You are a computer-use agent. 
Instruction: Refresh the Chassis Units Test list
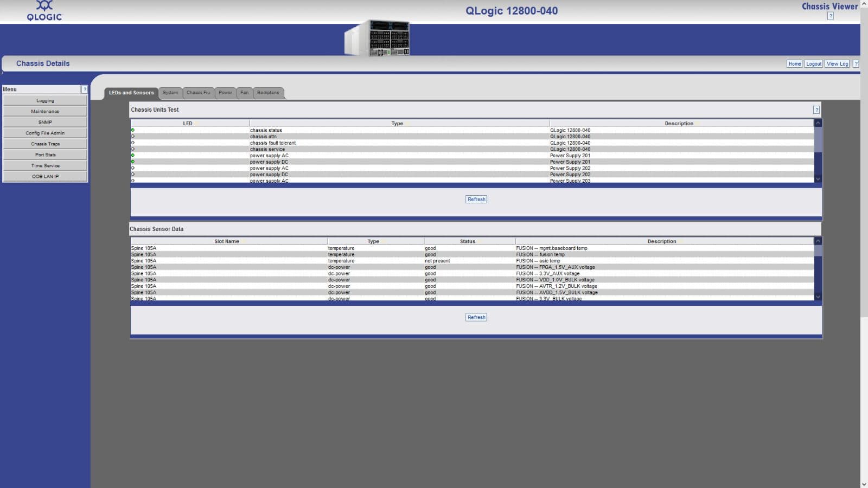click(476, 199)
